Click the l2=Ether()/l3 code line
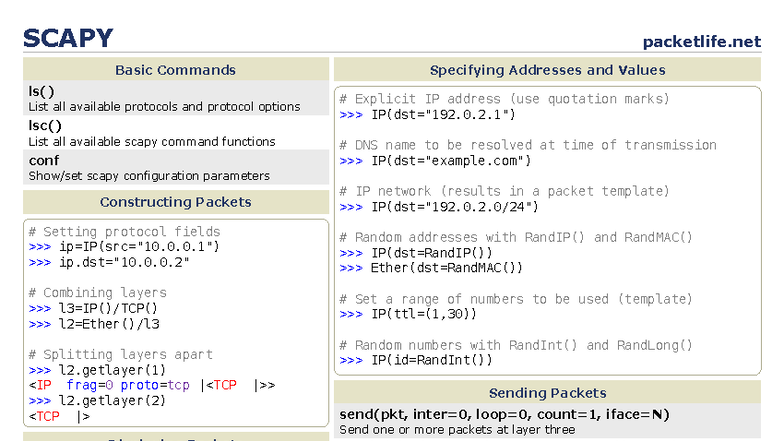 pyautogui.click(x=94, y=324)
